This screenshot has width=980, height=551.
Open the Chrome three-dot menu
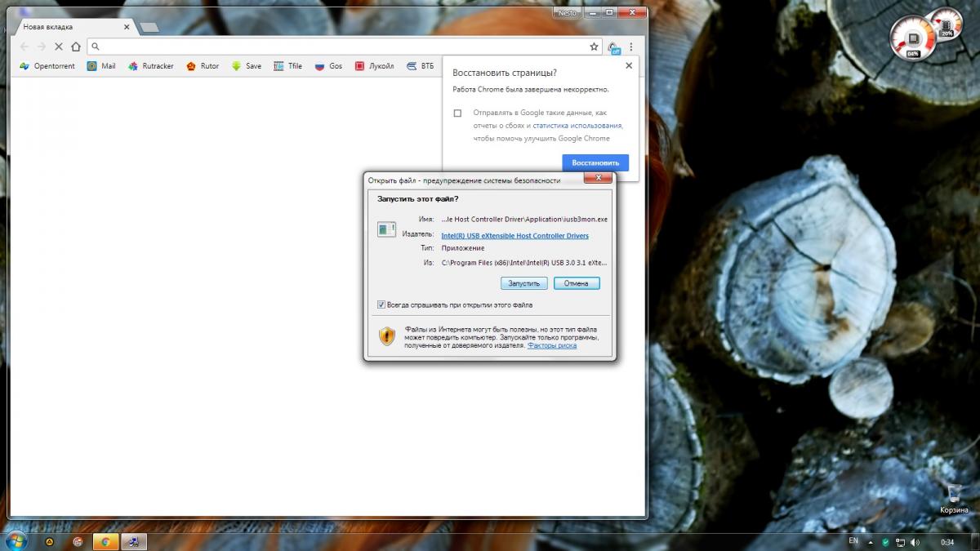631,47
